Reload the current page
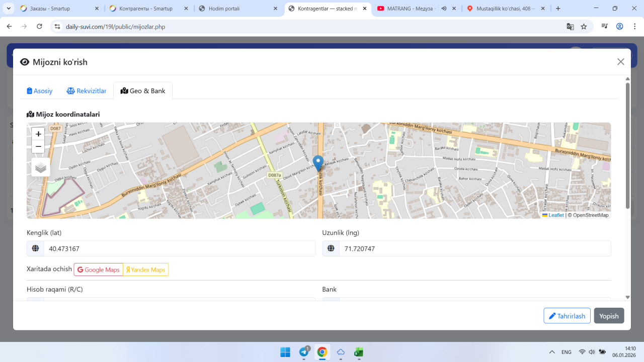644x362 pixels. tap(40, 27)
